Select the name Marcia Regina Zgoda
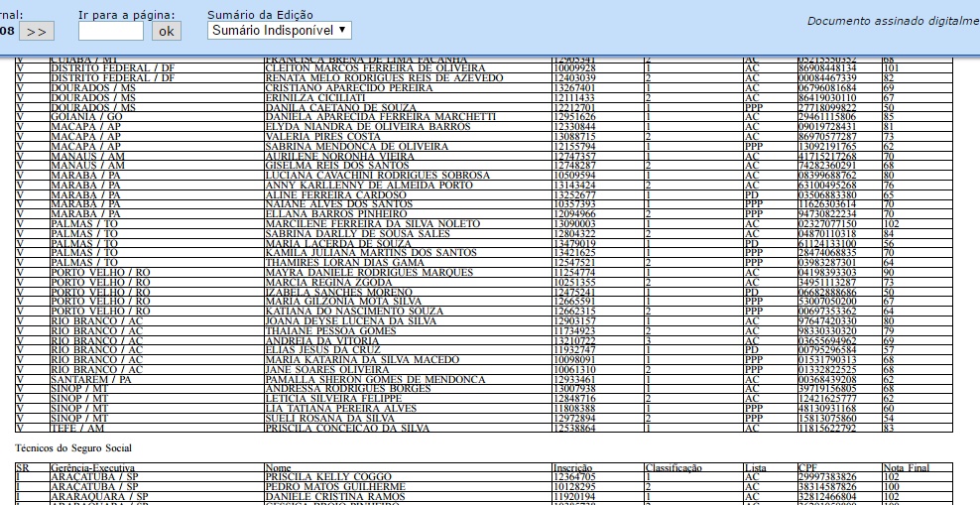980x505 pixels. coord(323,282)
